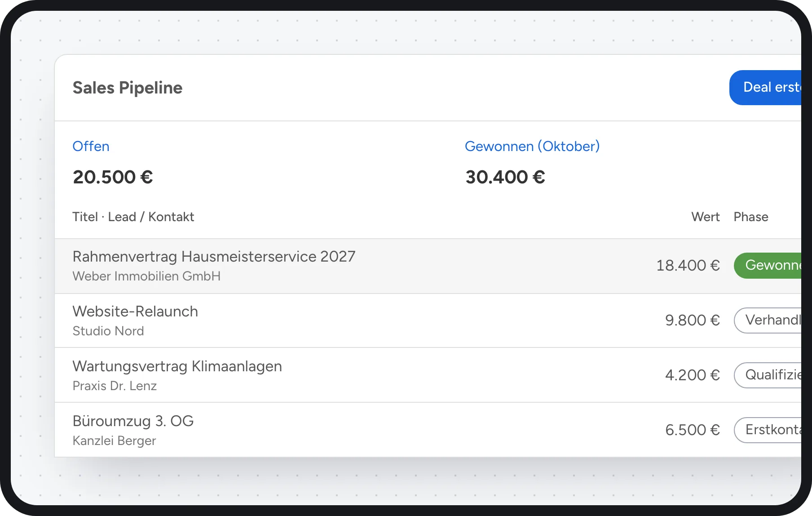The width and height of the screenshot is (812, 516).
Task: Click the Qualifiziert phase badge
Action: click(768, 375)
